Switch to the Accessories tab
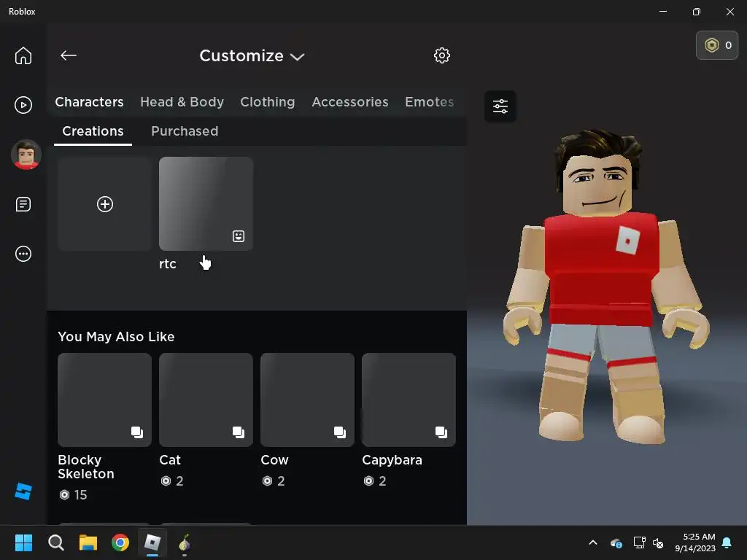The height and width of the screenshot is (560, 747). (349, 102)
